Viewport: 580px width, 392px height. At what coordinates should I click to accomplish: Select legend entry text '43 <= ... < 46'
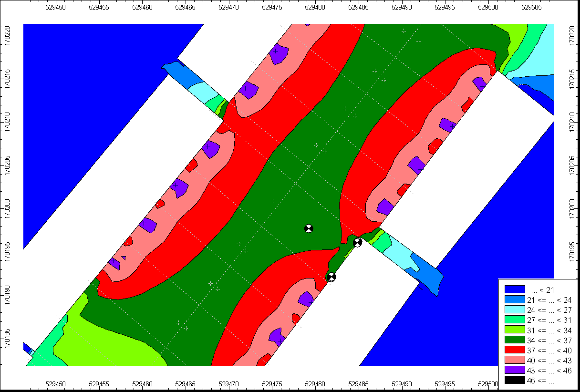coord(549,371)
